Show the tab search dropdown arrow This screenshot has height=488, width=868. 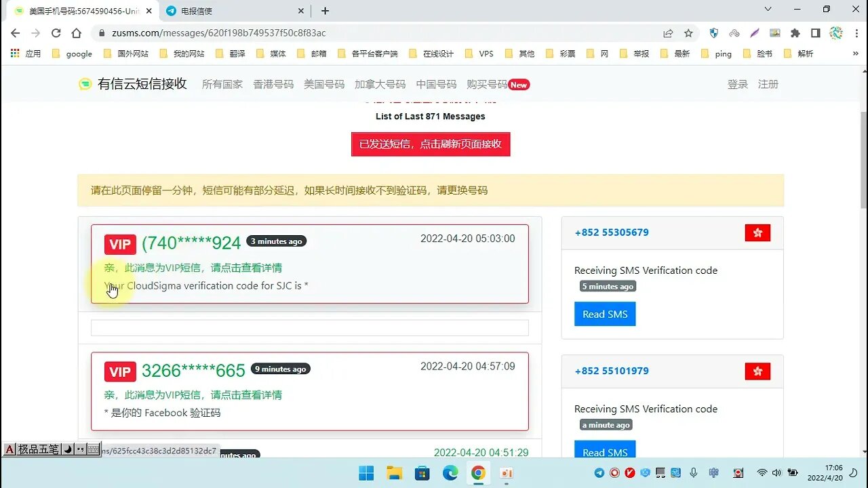[768, 9]
